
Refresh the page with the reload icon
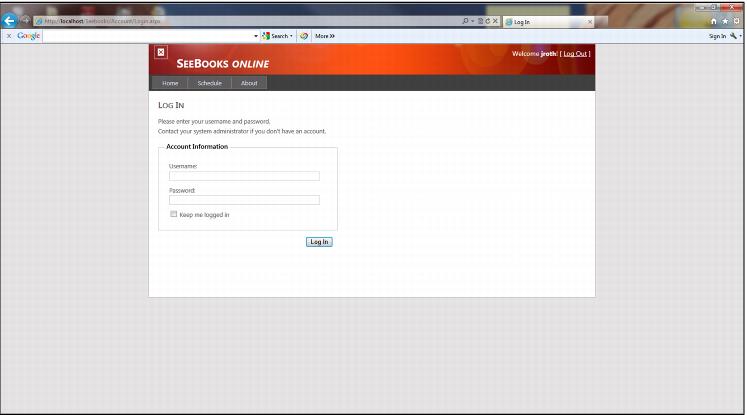pos(487,21)
